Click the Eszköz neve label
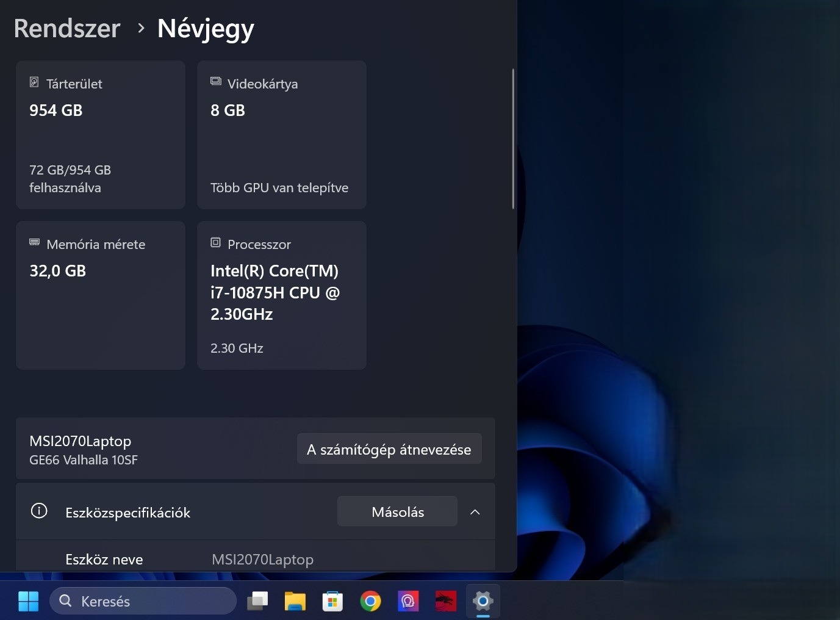The image size is (840, 620). [104, 559]
